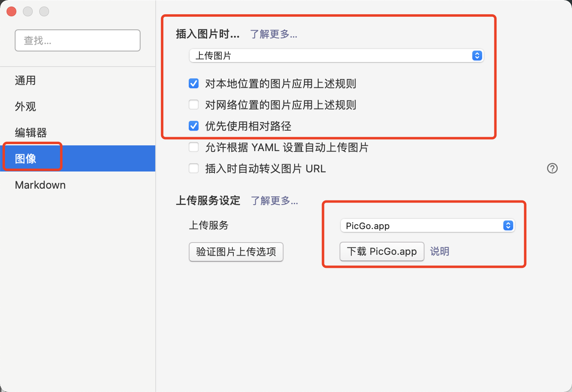The image size is (572, 392).
Task: Enable 允许根据 YAML 设置自动上传图片 checkbox
Action: pyautogui.click(x=194, y=147)
